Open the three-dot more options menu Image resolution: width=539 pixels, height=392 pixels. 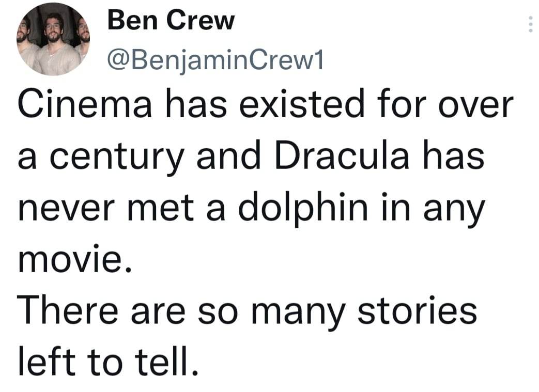(x=530, y=24)
